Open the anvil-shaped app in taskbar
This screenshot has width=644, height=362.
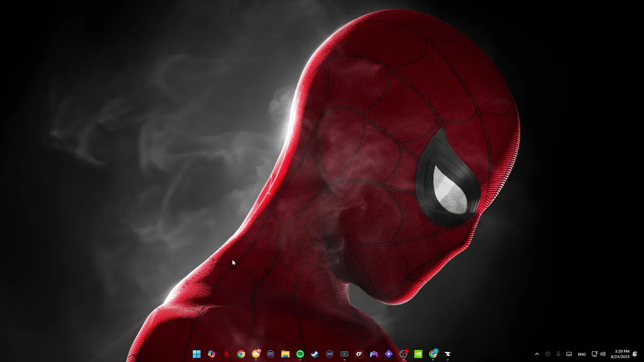(x=448, y=354)
